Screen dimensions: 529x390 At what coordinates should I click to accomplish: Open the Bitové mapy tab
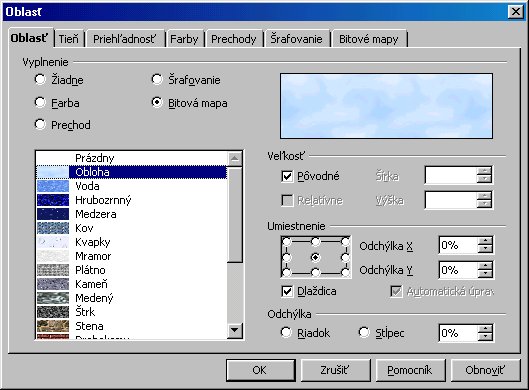pyautogui.click(x=369, y=39)
